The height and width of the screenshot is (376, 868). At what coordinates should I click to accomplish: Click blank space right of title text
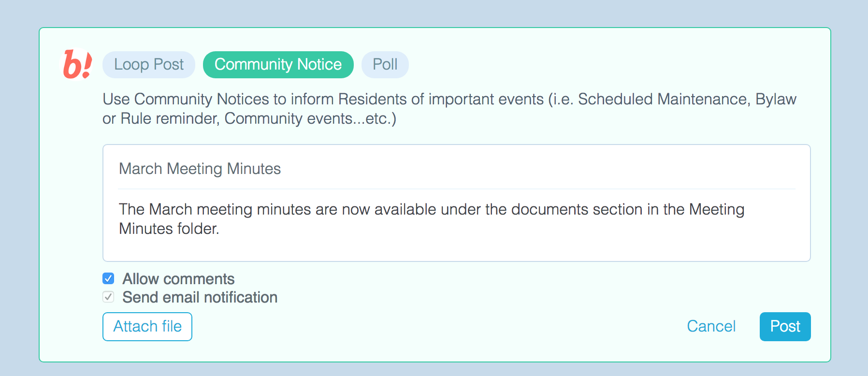(x=532, y=169)
